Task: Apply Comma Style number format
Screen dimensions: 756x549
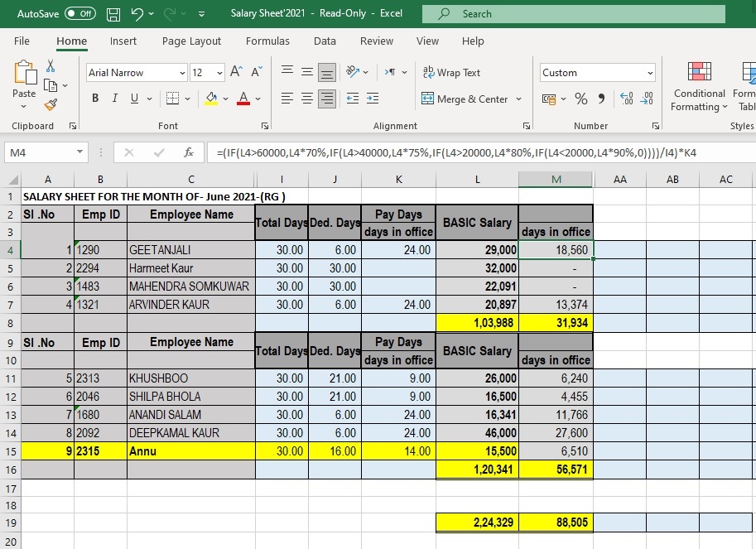Action: coord(601,99)
